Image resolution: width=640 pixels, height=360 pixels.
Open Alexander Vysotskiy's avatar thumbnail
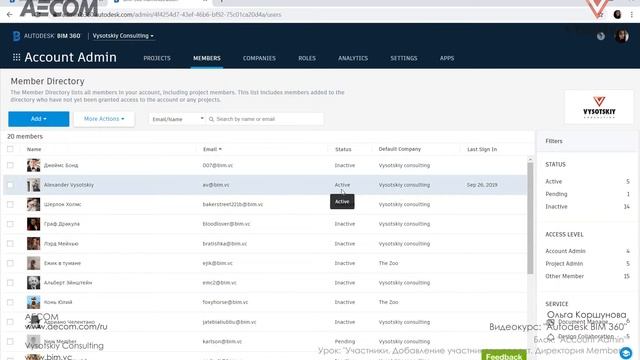pyautogui.click(x=33, y=185)
